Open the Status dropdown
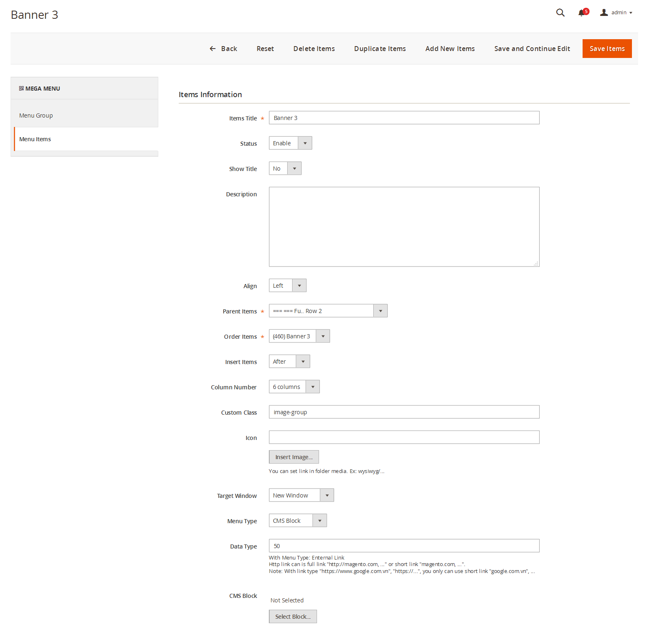The height and width of the screenshot is (644, 645). point(290,143)
